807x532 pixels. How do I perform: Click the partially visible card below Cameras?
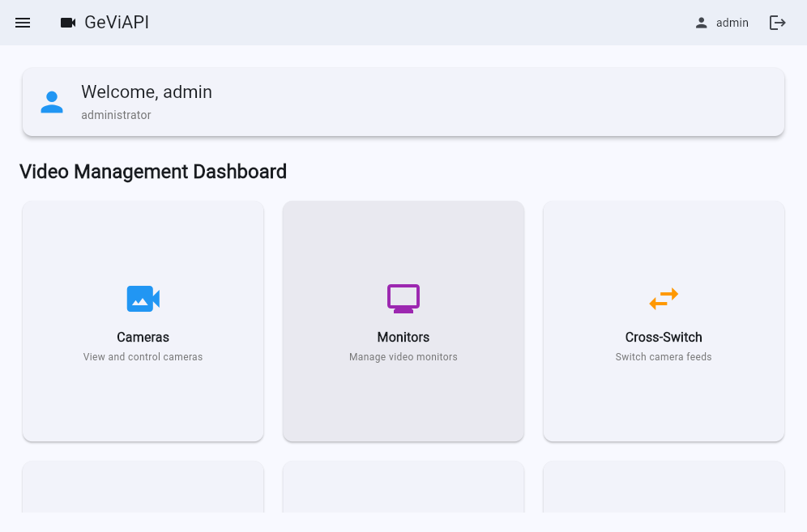point(143,487)
